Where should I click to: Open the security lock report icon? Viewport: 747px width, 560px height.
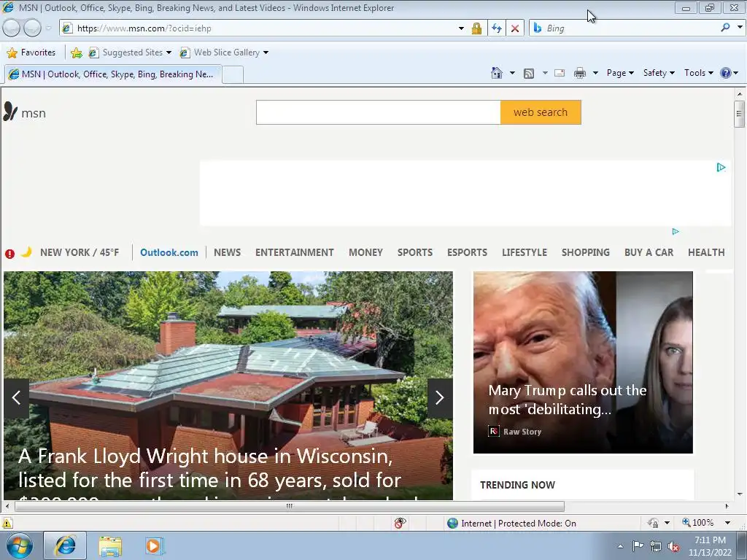coord(476,28)
